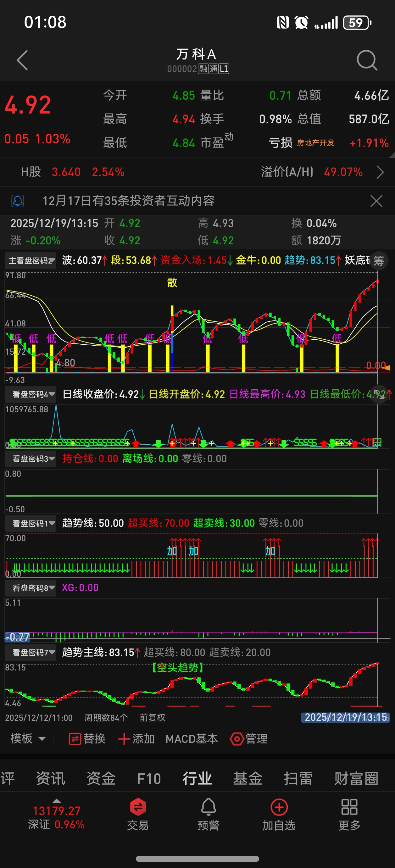Tap the 前复权 adjustment setting
The height and width of the screenshot is (868, 395).
pos(153,717)
